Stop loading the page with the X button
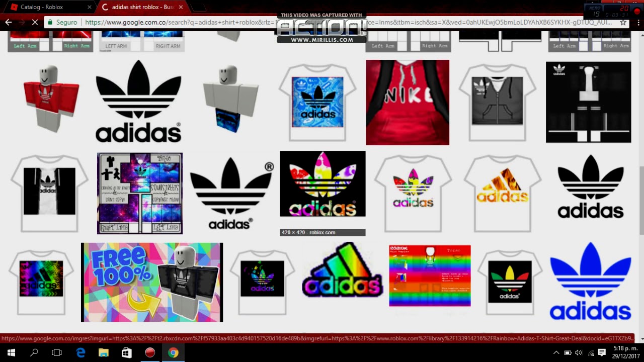Screen dimensions: 644x362 35,22
